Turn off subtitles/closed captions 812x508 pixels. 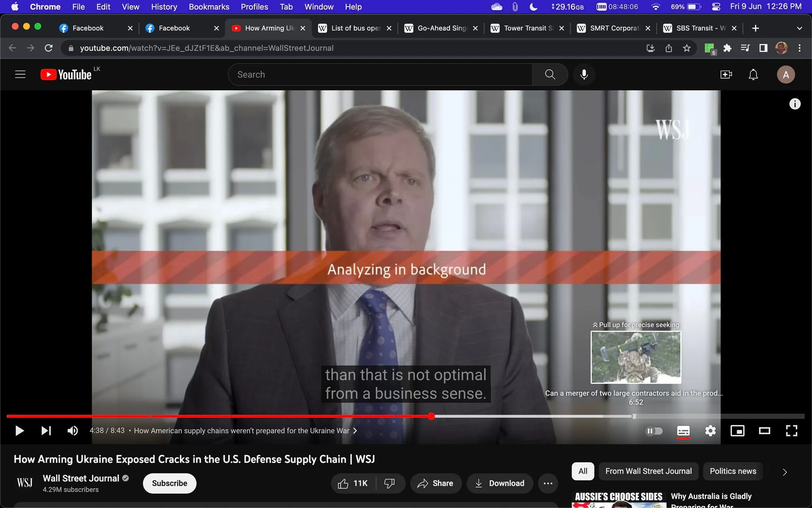pos(683,431)
